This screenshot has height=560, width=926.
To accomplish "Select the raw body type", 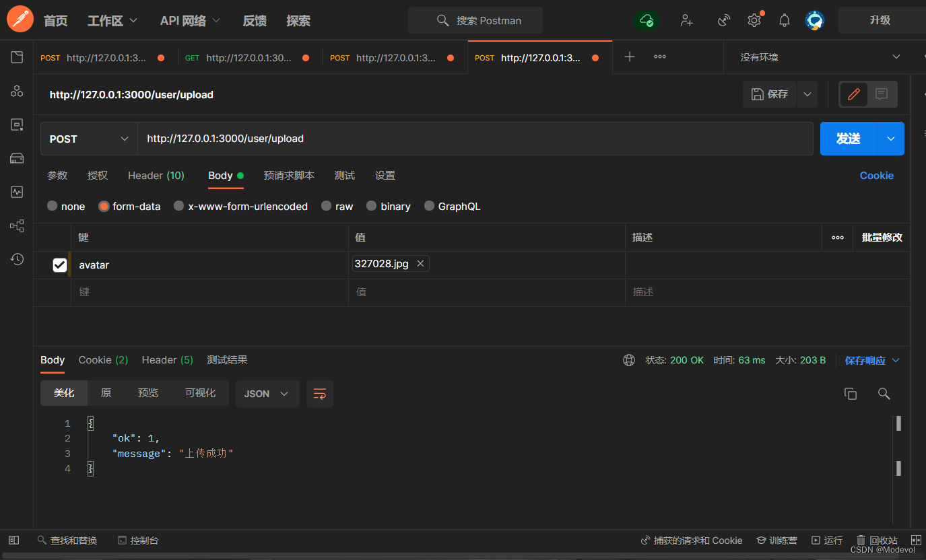I will (326, 206).
